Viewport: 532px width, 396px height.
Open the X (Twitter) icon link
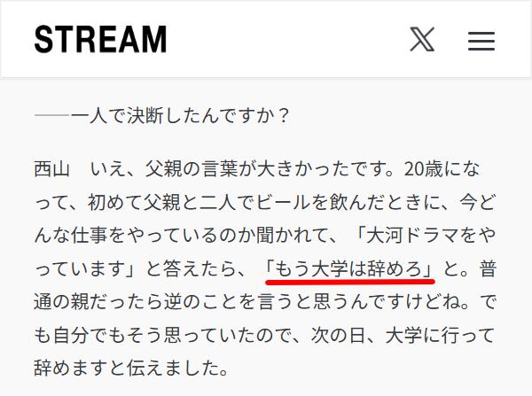[422, 39]
